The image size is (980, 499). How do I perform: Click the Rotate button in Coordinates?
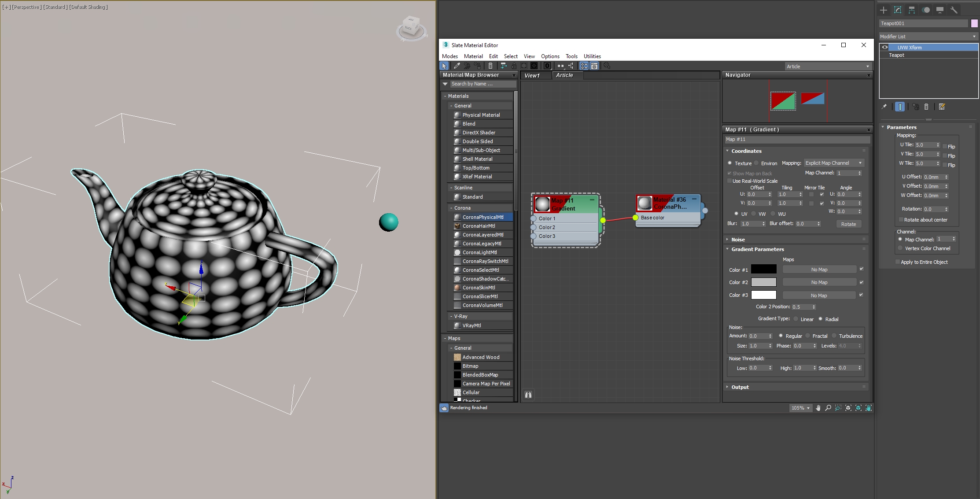[848, 224]
